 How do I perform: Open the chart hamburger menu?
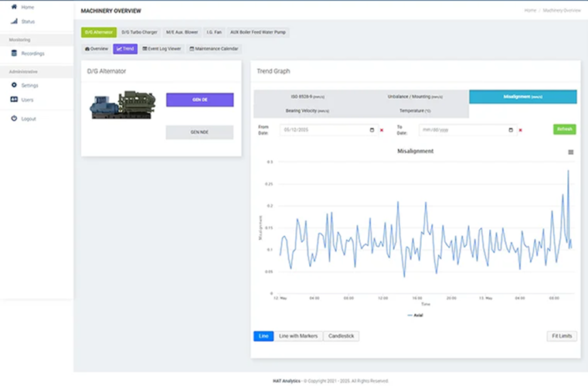click(571, 152)
